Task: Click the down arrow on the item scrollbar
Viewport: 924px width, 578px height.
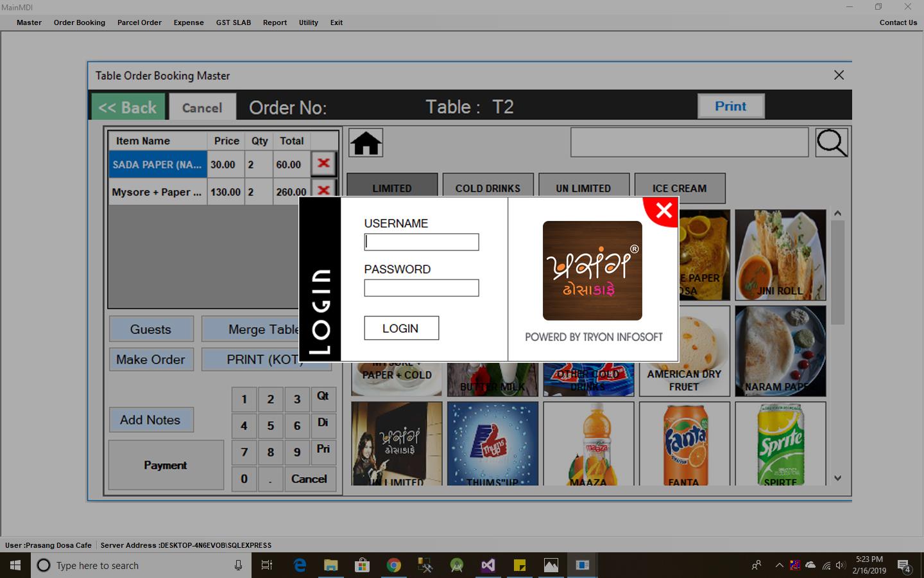Action: pos(837,478)
